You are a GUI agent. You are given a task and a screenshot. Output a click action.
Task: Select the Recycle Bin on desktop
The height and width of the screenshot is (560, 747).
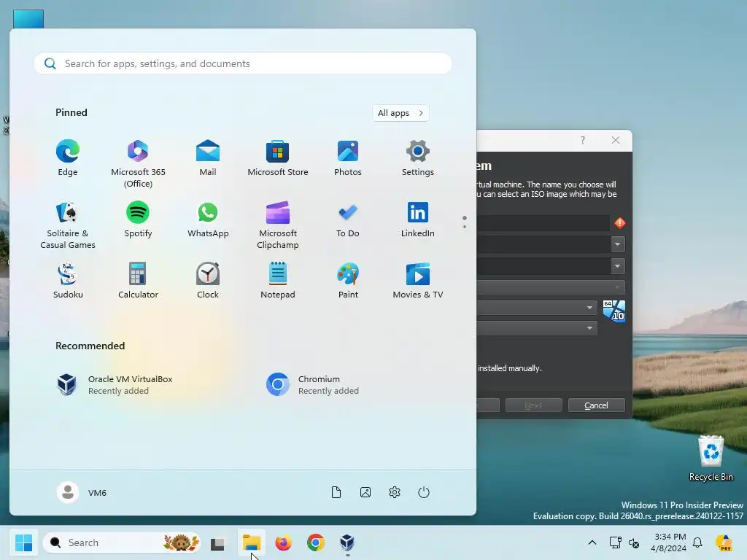click(711, 458)
